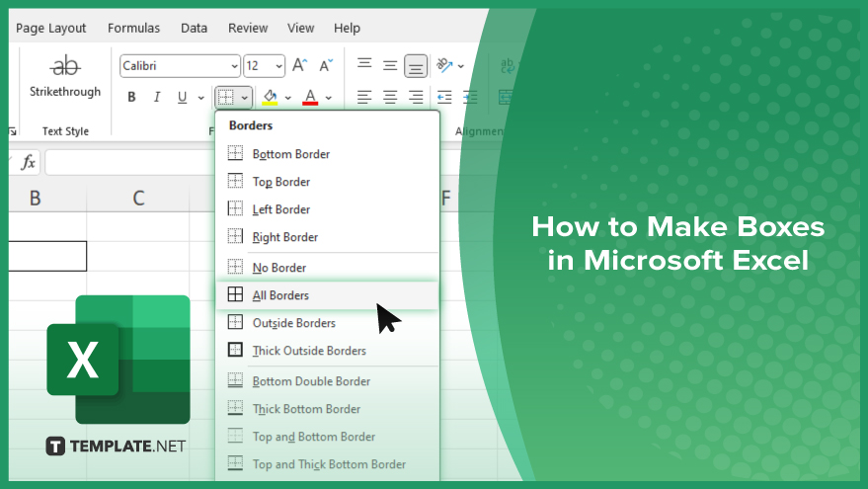
Task: Apply Thick Outside Borders
Action: coord(327,351)
